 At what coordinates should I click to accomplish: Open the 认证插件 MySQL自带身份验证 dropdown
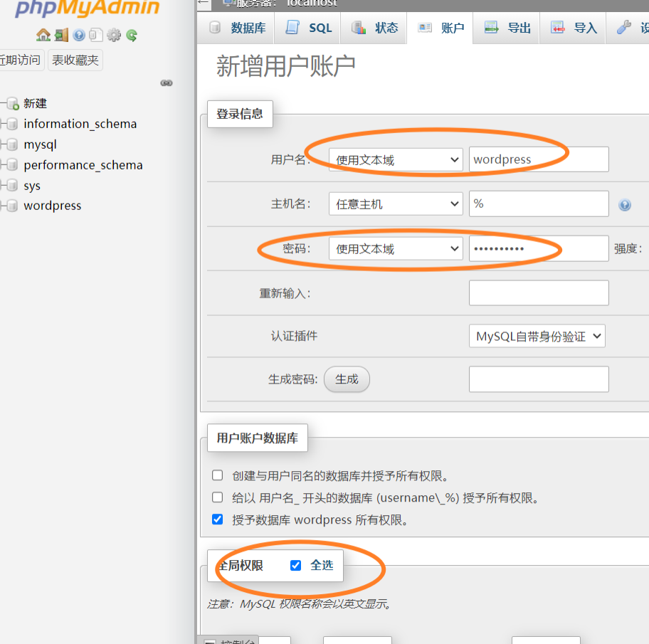tap(537, 336)
